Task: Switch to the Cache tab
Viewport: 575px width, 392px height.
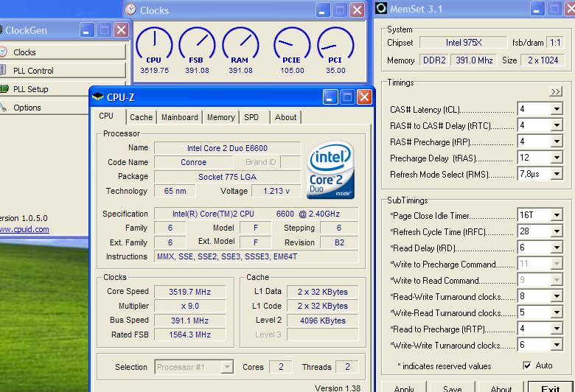Action: tap(142, 117)
